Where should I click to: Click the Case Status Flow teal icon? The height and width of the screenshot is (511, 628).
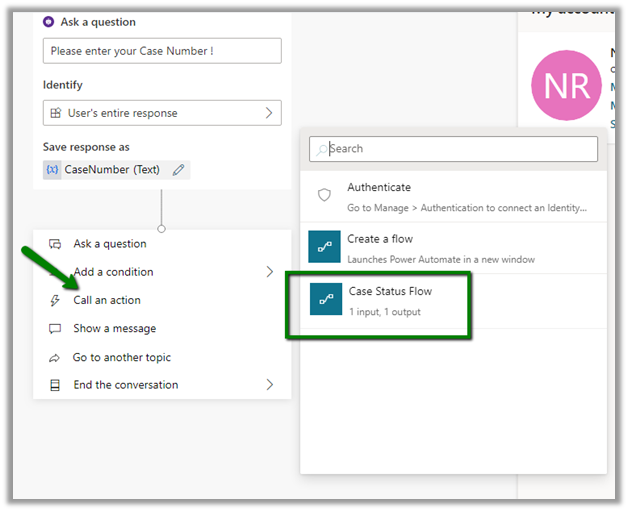[x=326, y=299]
